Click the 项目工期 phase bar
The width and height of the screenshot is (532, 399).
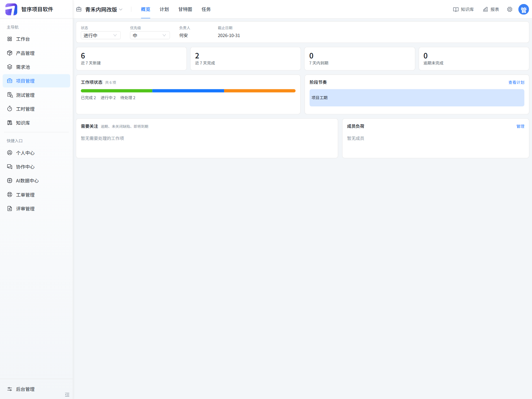click(417, 98)
